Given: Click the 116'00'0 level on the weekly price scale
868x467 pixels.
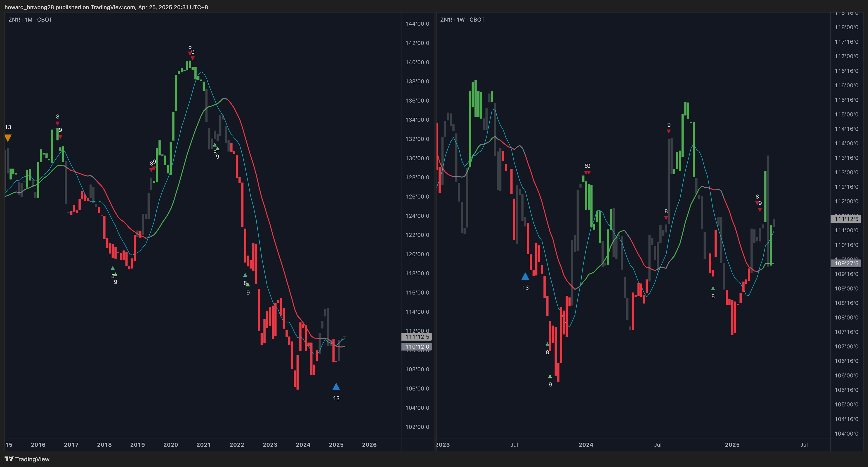Looking at the screenshot, I should (x=846, y=85).
